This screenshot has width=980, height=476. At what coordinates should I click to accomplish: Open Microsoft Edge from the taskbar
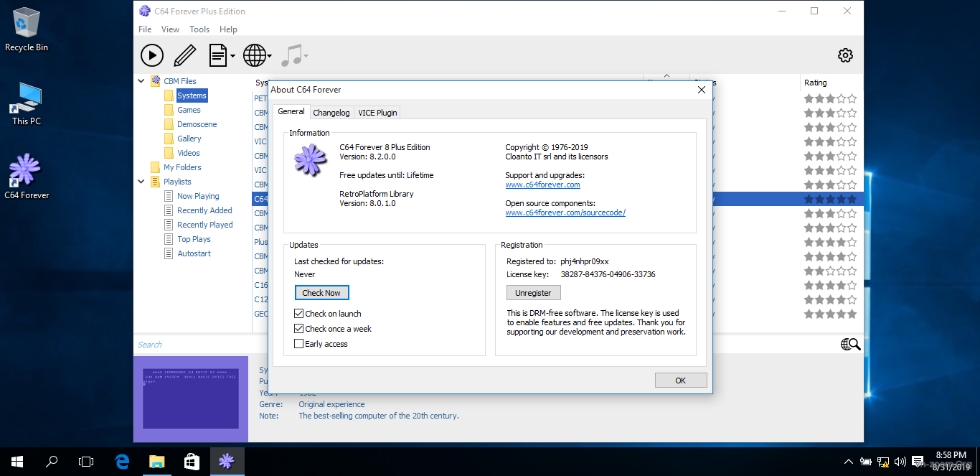(x=122, y=462)
